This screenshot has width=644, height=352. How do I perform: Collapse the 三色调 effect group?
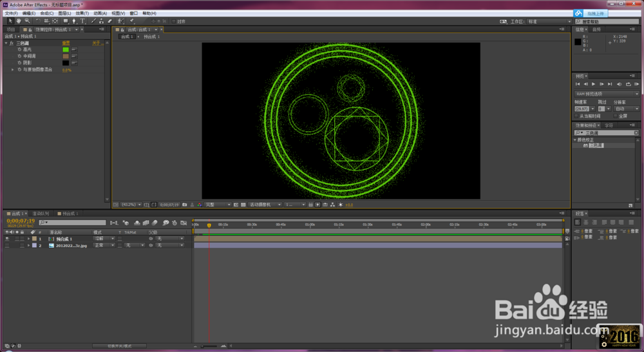point(6,43)
